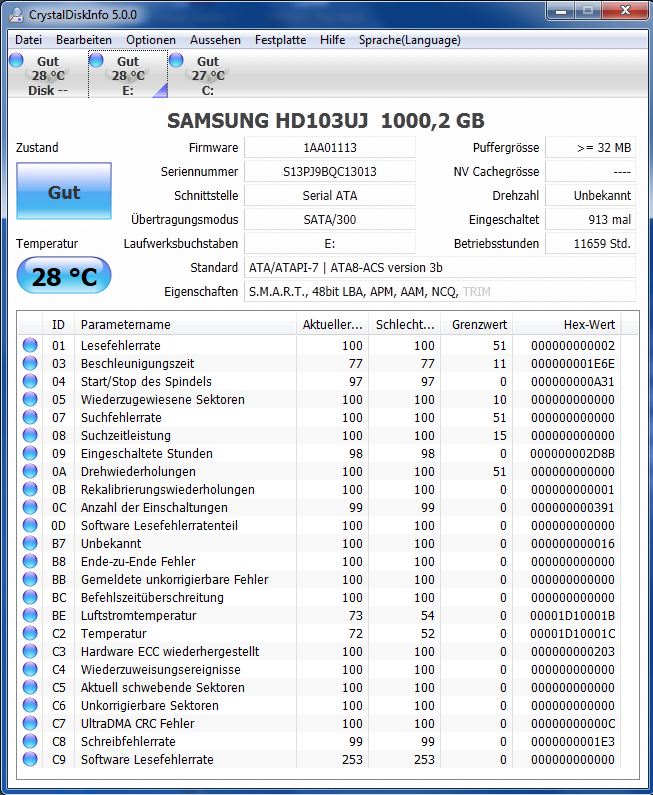The height and width of the screenshot is (795, 653).
Task: Click the NV Cachegrösse value '----'
Action: [590, 171]
